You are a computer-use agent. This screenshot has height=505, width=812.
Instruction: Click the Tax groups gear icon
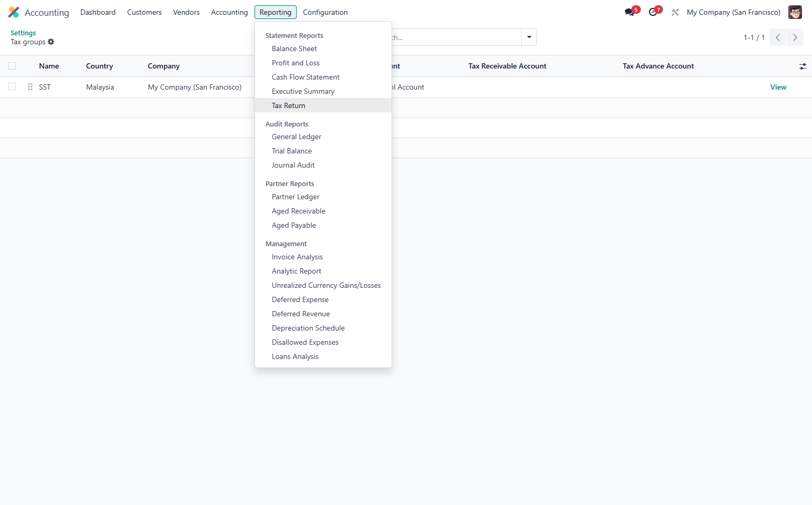pos(51,42)
